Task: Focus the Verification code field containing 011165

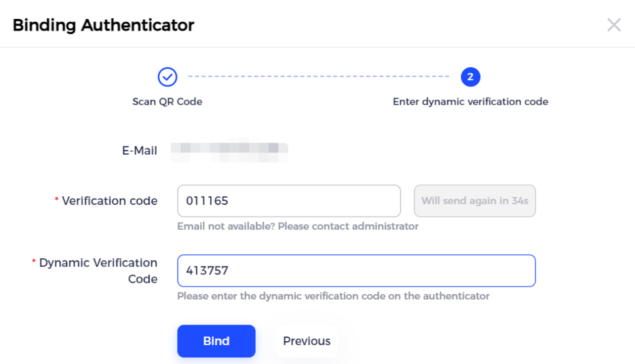Action: pyautogui.click(x=289, y=201)
